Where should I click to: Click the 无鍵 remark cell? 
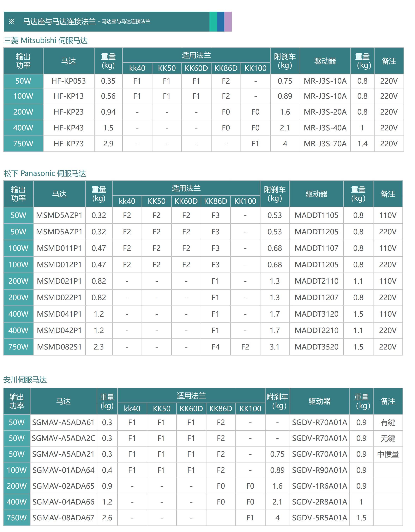click(388, 438)
